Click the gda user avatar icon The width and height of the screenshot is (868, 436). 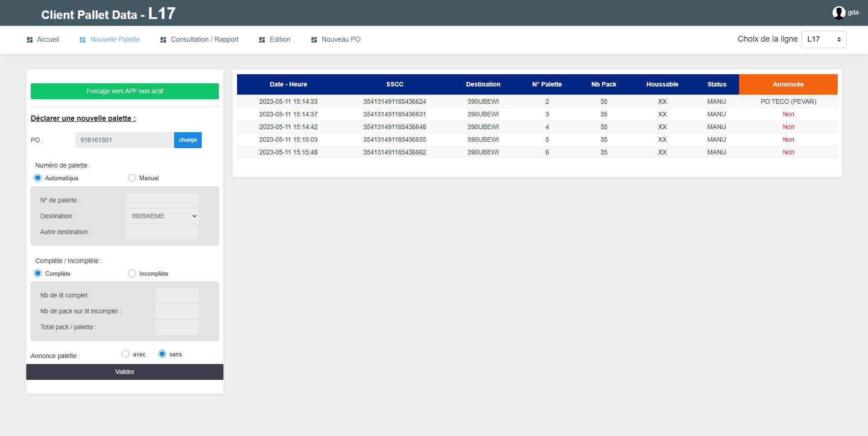pos(839,13)
